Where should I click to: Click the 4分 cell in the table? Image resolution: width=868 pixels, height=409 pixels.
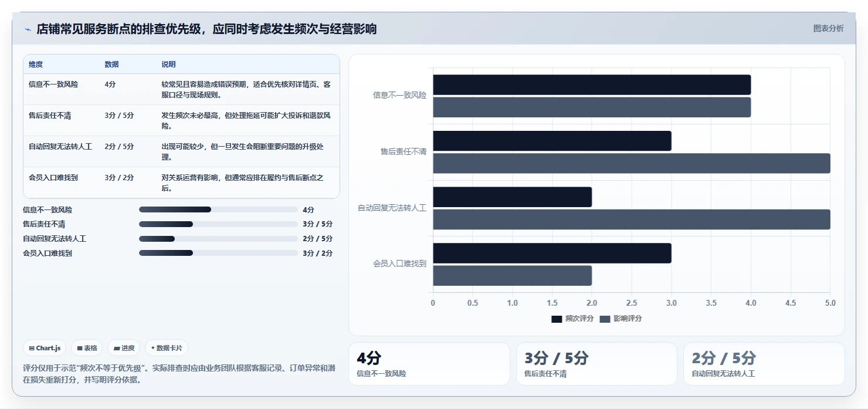point(110,84)
